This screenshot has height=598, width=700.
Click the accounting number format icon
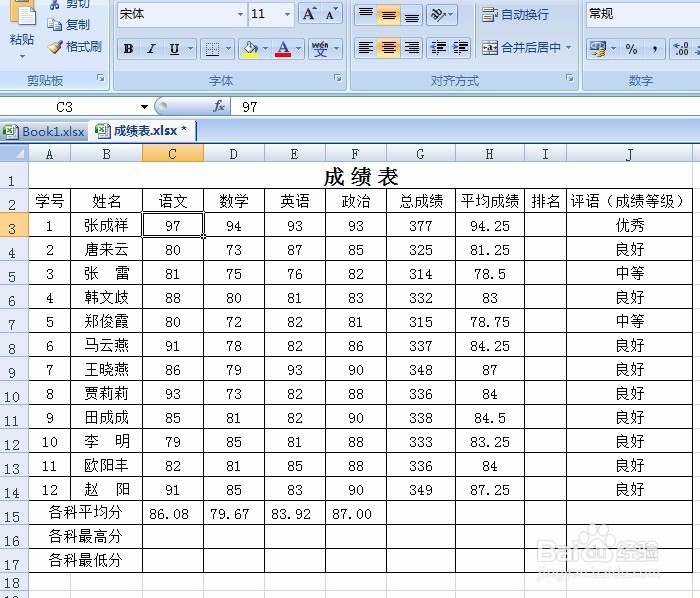(x=598, y=49)
